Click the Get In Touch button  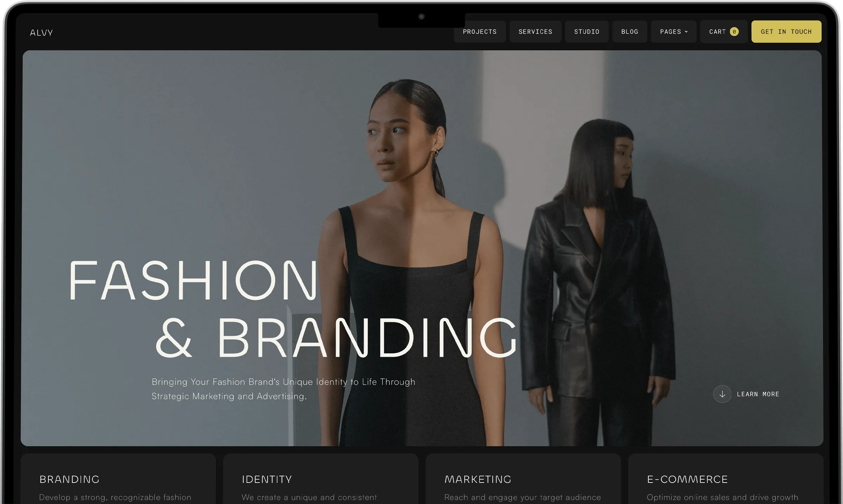pos(786,32)
